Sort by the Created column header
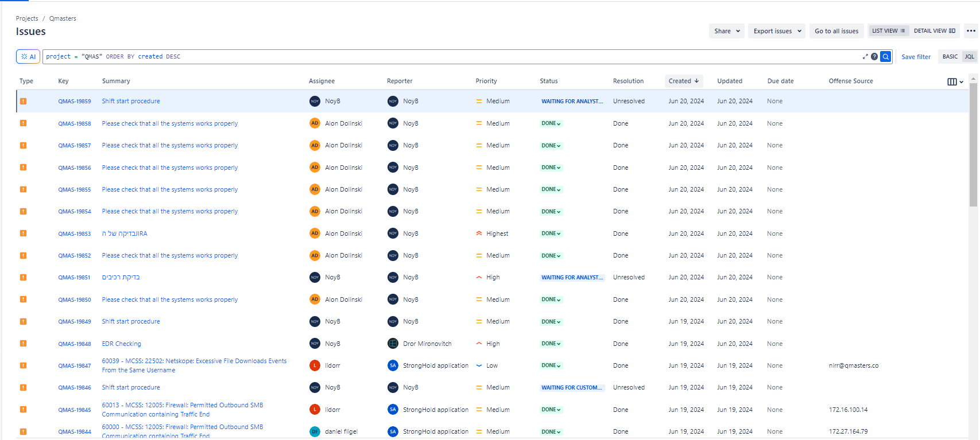 click(x=684, y=81)
